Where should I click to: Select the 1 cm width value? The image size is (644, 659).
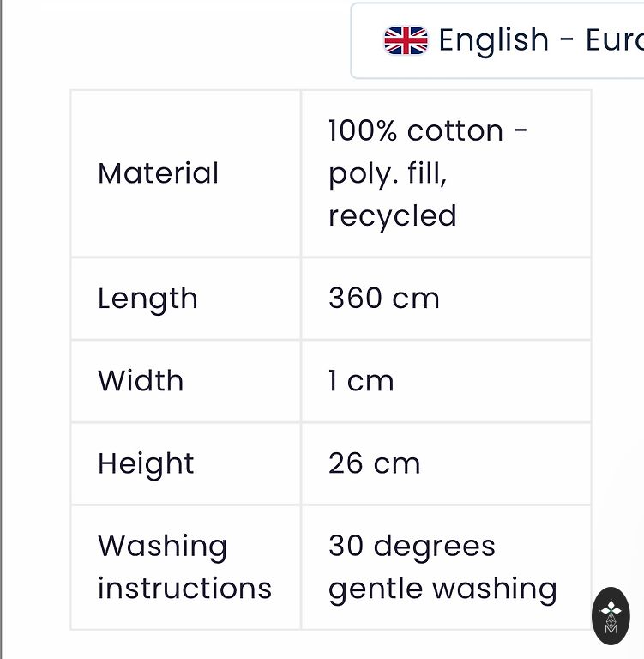click(361, 381)
